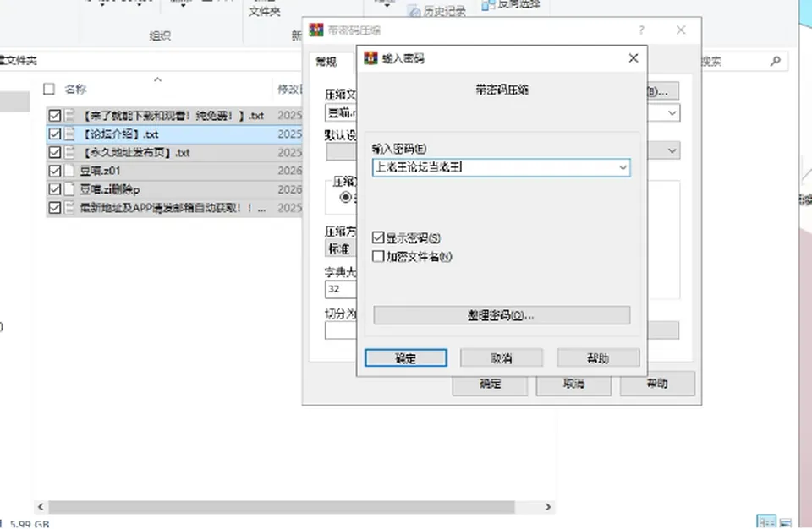Click the Explorer horizontal scrollbar thumb

[281, 507]
